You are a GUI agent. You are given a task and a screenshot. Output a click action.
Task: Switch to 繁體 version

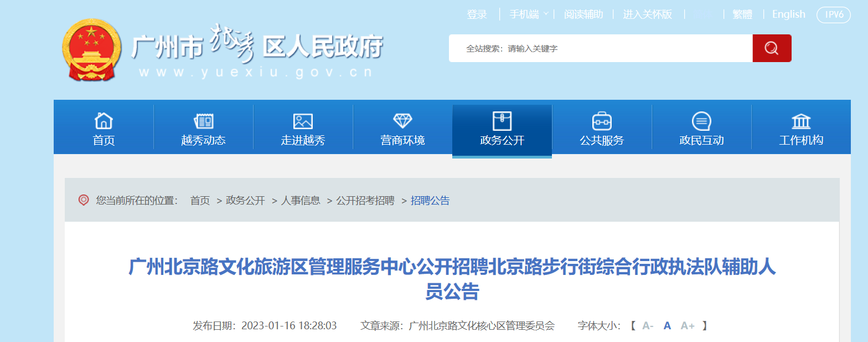(742, 14)
